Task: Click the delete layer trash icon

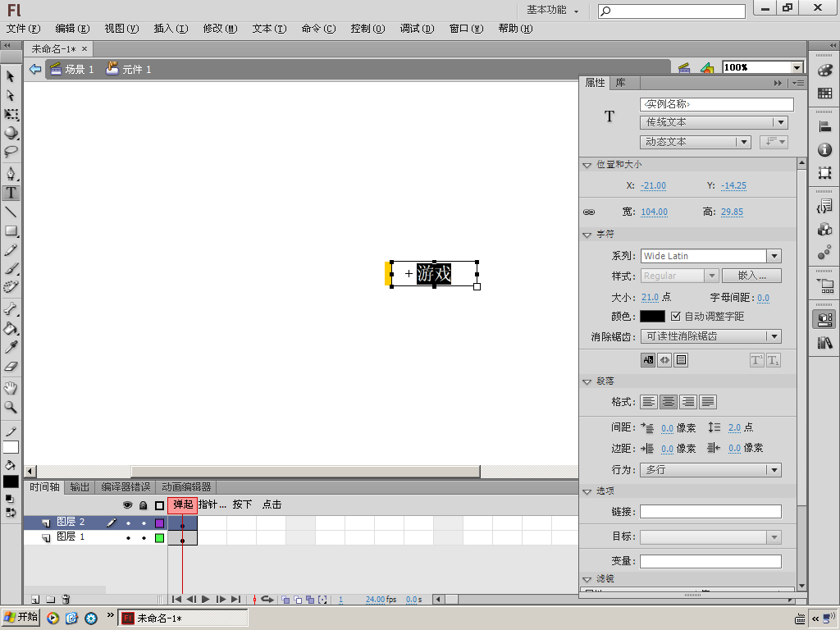Action: (66, 599)
